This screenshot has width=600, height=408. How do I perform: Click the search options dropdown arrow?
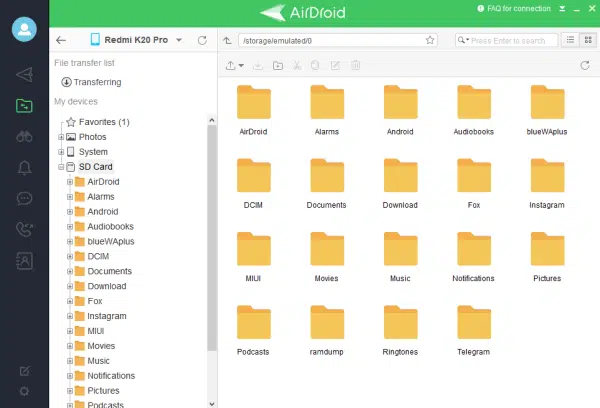pyautogui.click(x=467, y=40)
